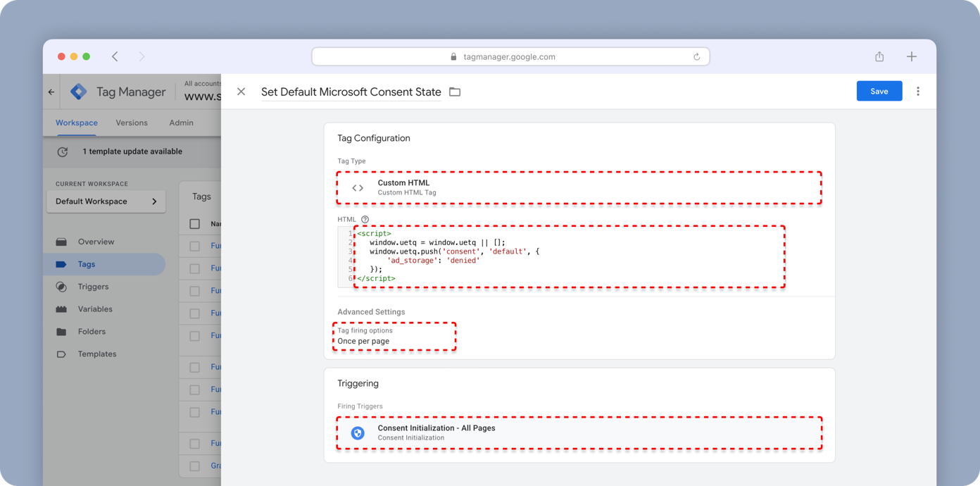Click the HTML help question mark icon
Screen dimensions: 980x486
(x=365, y=220)
